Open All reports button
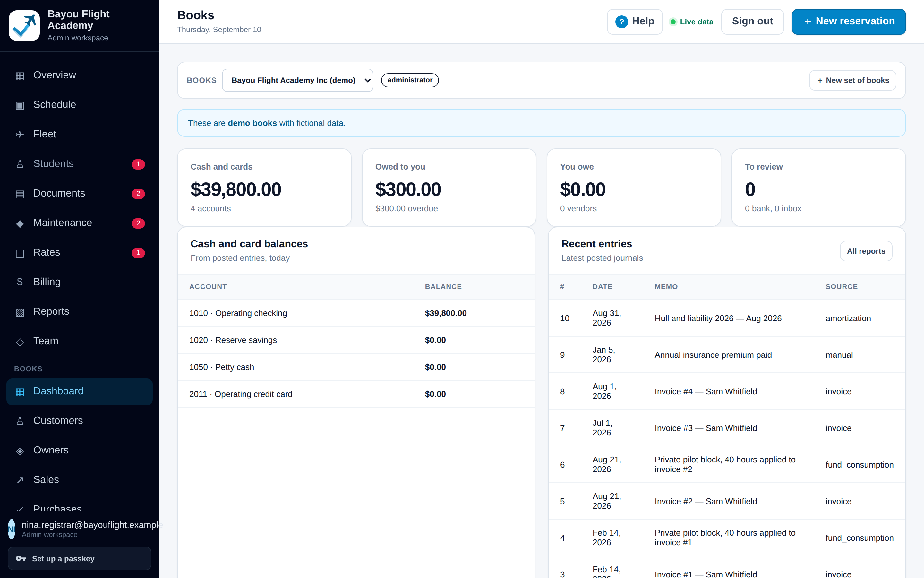The height and width of the screenshot is (578, 924). coord(866,251)
